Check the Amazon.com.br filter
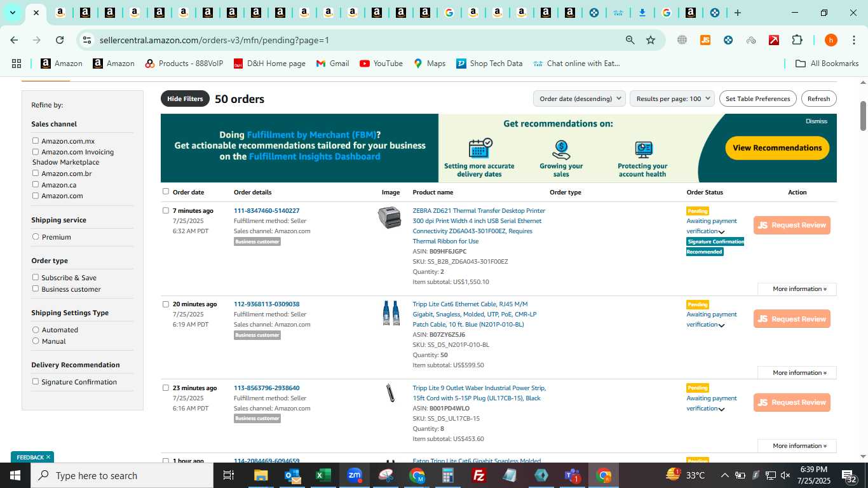This screenshot has width=868, height=488. [36, 173]
